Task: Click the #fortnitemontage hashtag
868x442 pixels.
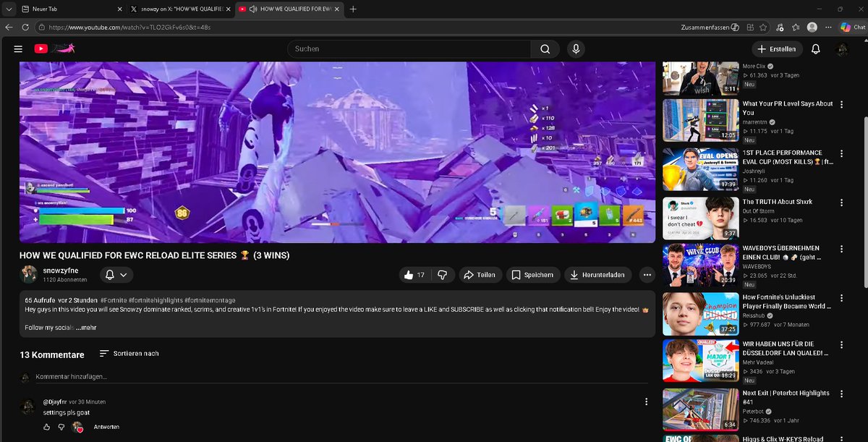Action: pyautogui.click(x=211, y=300)
